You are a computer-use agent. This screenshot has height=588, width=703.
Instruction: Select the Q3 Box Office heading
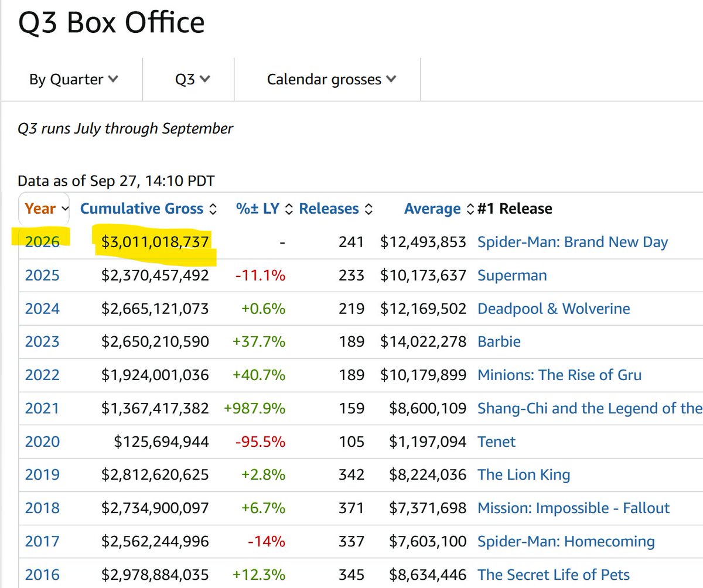[x=111, y=22]
